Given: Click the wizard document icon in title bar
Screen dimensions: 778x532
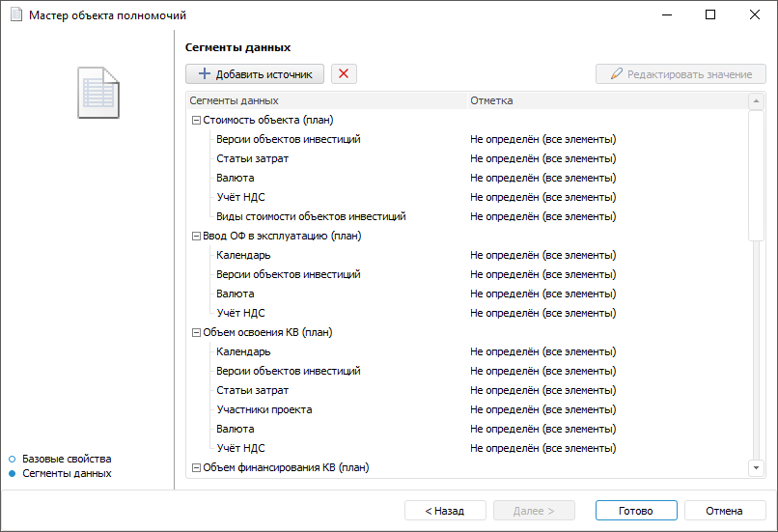Looking at the screenshot, I should pos(15,15).
